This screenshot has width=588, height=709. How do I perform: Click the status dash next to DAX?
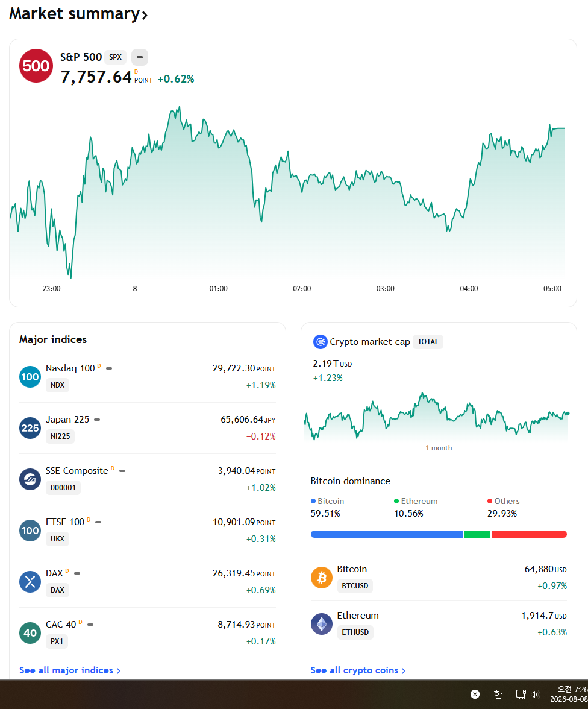click(x=77, y=573)
